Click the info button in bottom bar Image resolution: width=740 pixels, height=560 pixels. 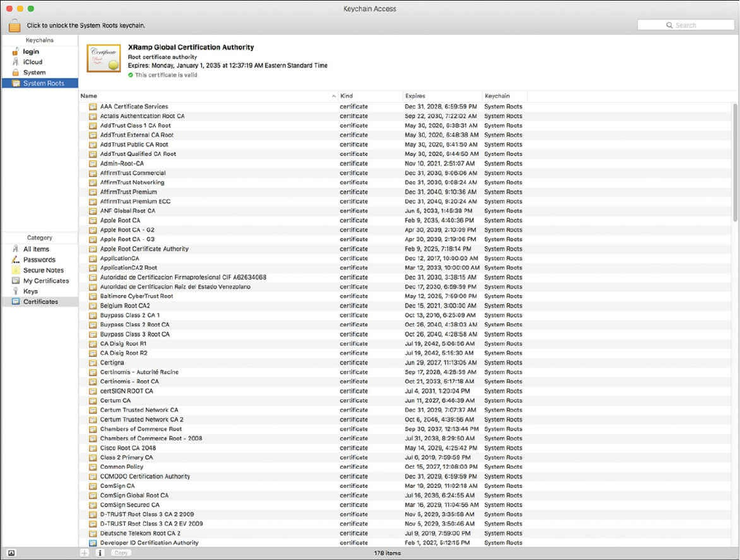coord(100,552)
